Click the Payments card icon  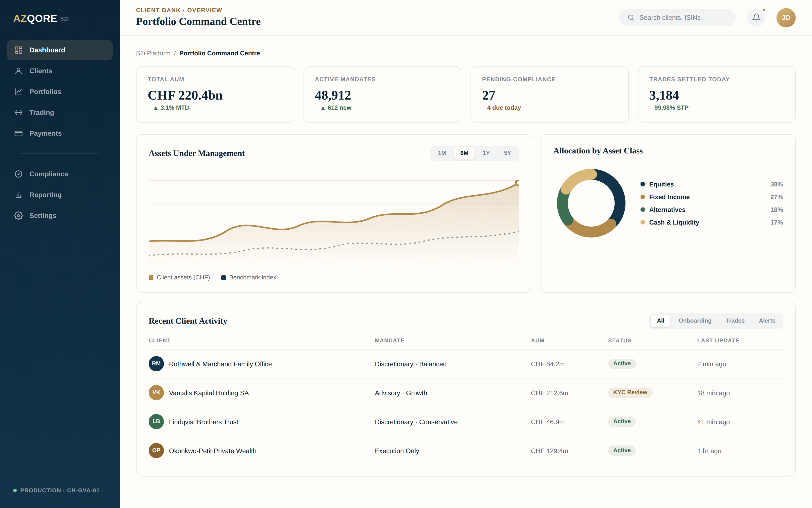point(19,133)
